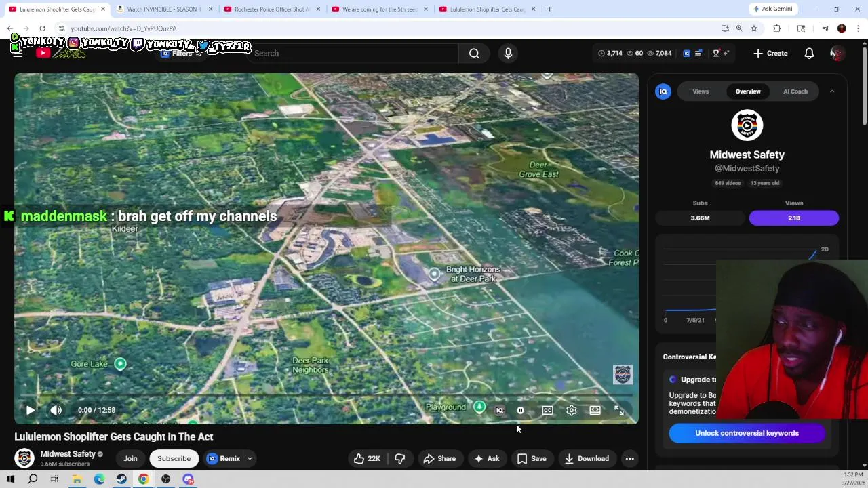Switch to the AI Coach tab
The width and height of the screenshot is (868, 488).
point(795,91)
